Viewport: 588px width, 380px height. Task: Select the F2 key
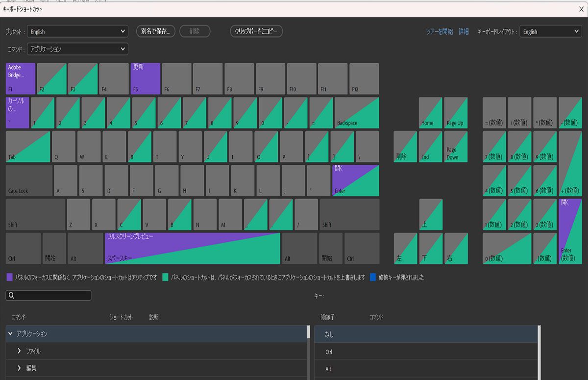click(x=52, y=78)
